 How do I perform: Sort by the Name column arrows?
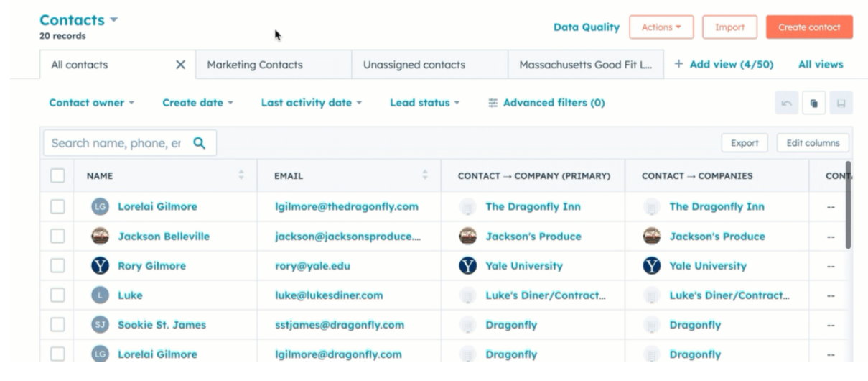(x=241, y=175)
